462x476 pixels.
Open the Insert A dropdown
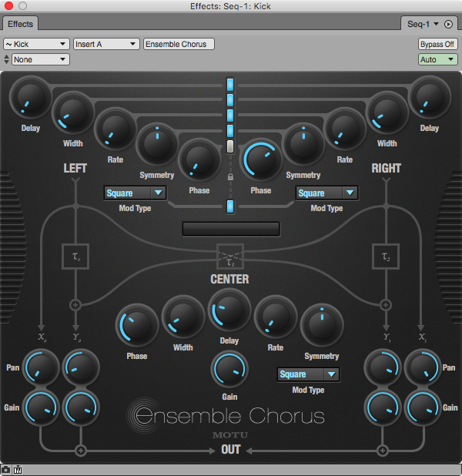tap(106, 44)
